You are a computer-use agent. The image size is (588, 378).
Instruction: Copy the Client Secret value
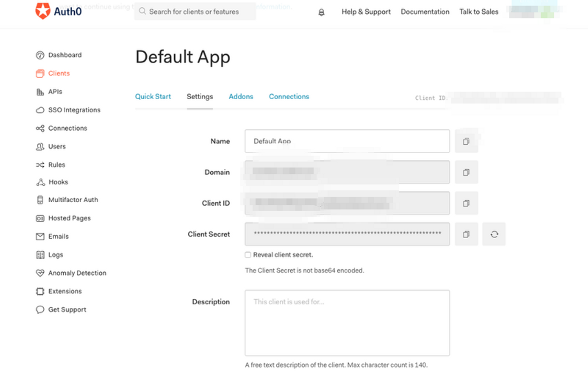coord(466,234)
